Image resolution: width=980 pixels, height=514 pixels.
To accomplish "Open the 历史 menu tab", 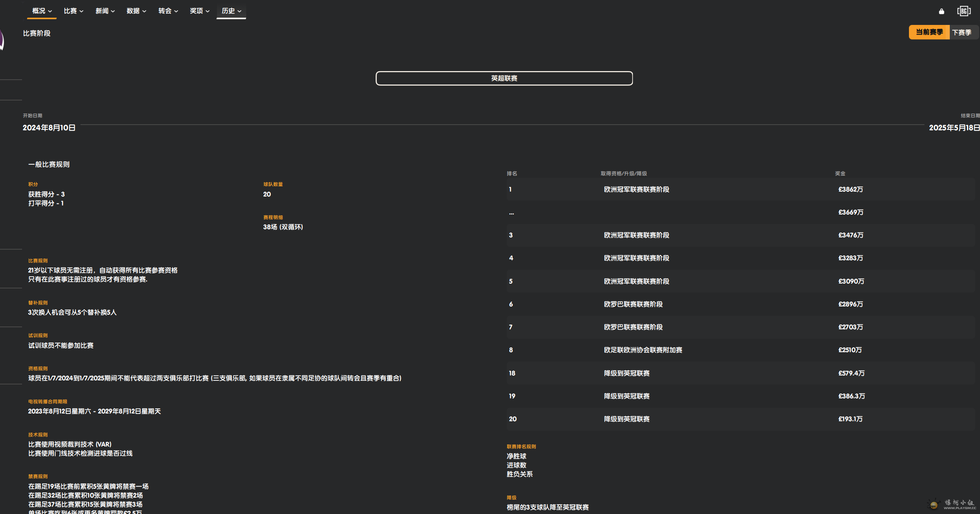I will (231, 11).
